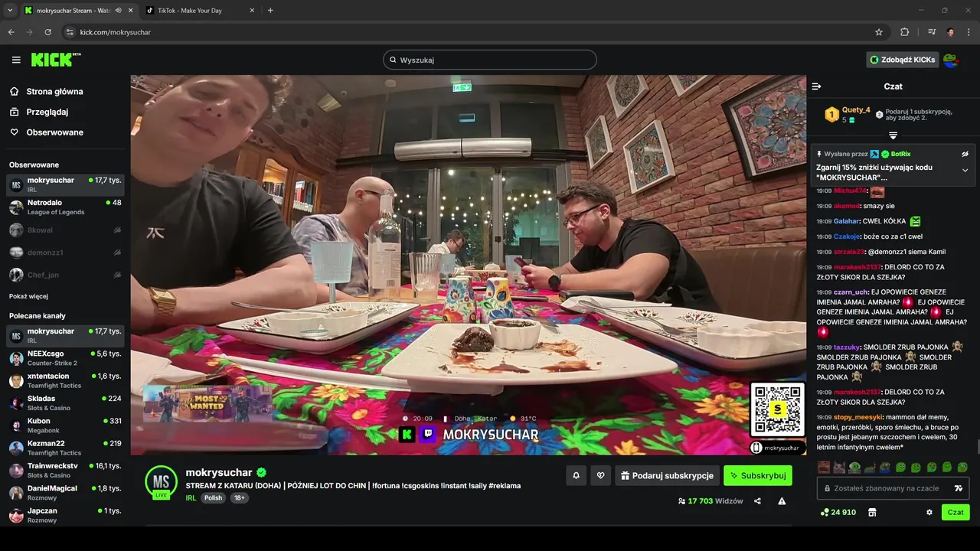Click the mokrysuchar streamer avatar
The height and width of the screenshot is (551, 980).
(162, 481)
